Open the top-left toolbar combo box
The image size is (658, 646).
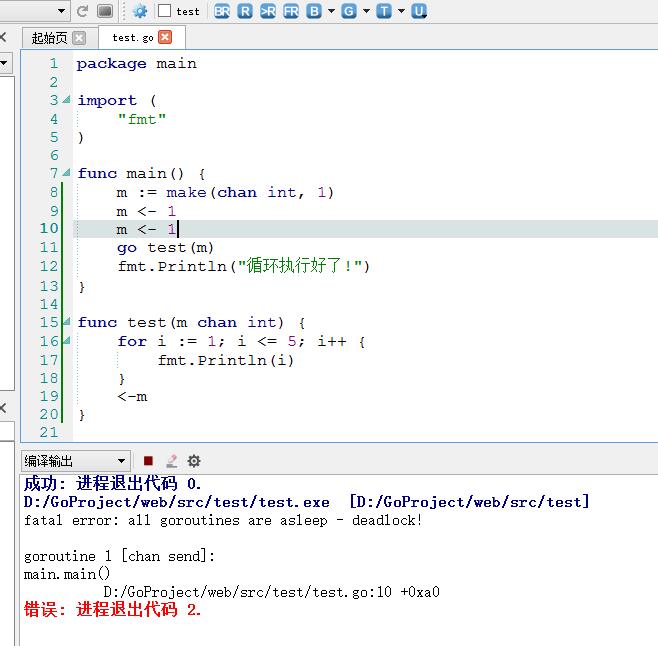click(34, 11)
